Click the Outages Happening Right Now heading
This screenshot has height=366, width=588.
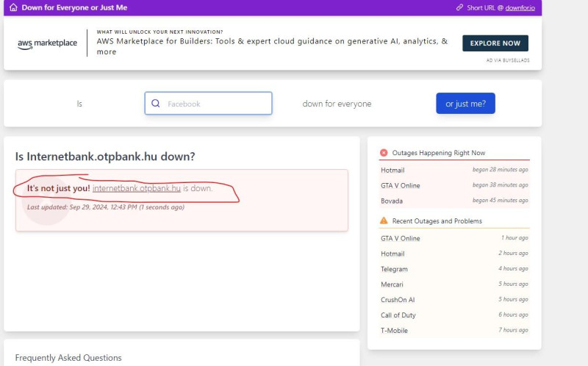click(438, 153)
